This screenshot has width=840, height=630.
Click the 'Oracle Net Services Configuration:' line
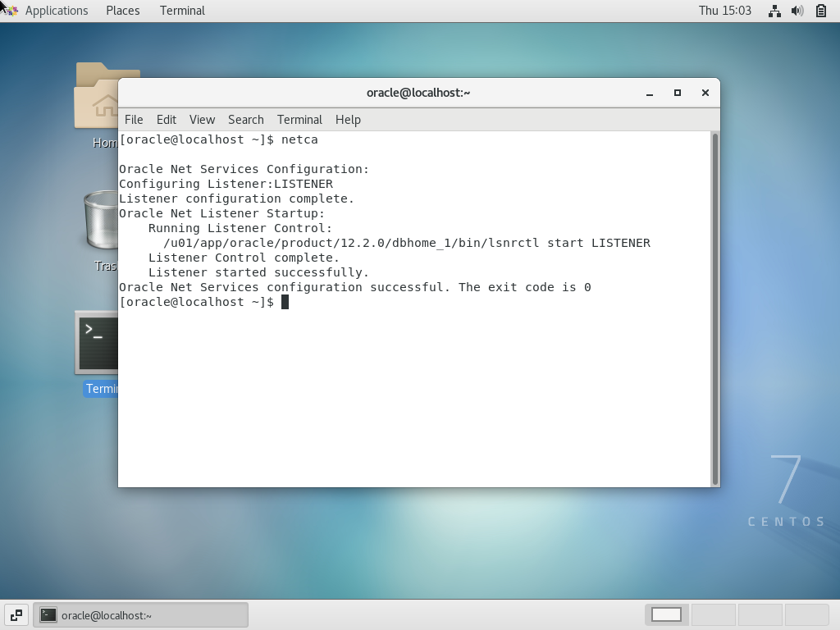244,169
